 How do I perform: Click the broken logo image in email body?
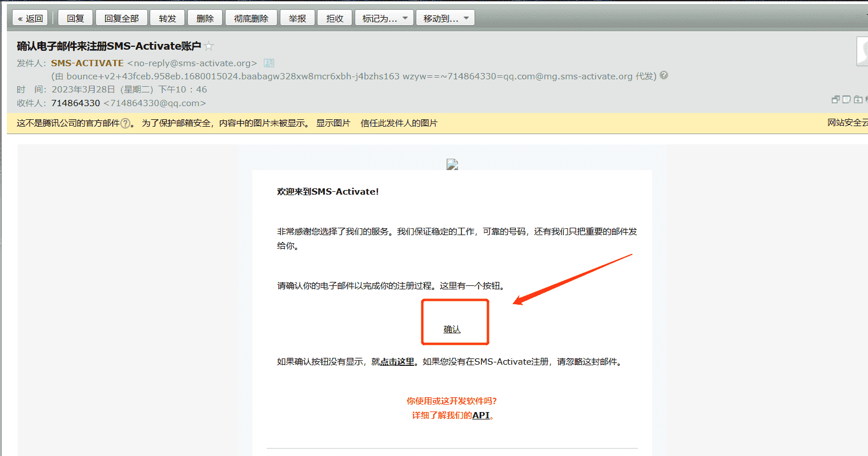point(452,164)
